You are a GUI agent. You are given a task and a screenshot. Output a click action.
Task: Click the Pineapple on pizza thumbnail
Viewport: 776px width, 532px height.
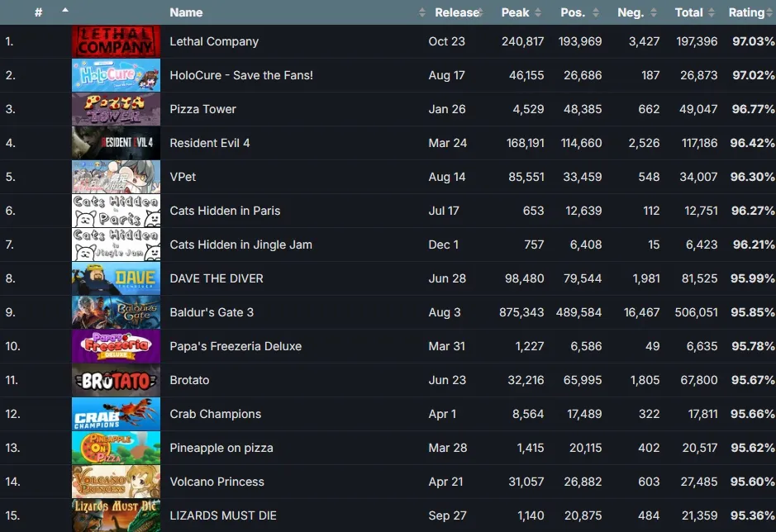(x=116, y=448)
